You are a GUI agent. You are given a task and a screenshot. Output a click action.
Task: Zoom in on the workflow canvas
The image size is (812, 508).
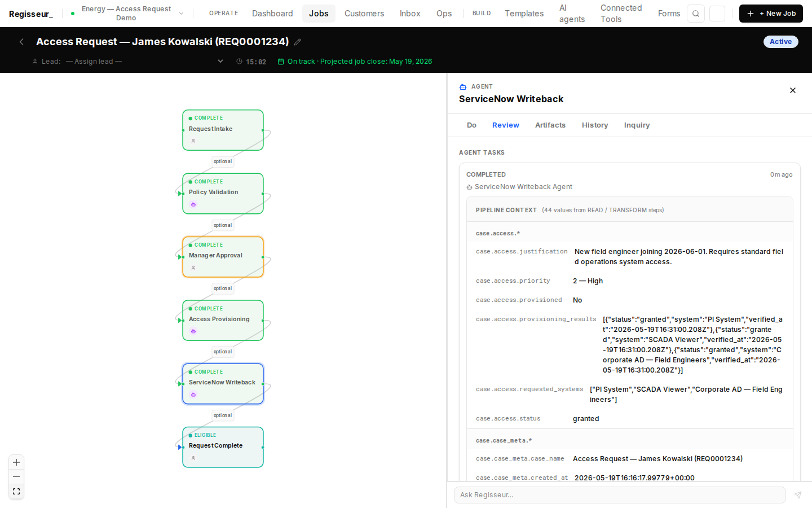point(16,462)
